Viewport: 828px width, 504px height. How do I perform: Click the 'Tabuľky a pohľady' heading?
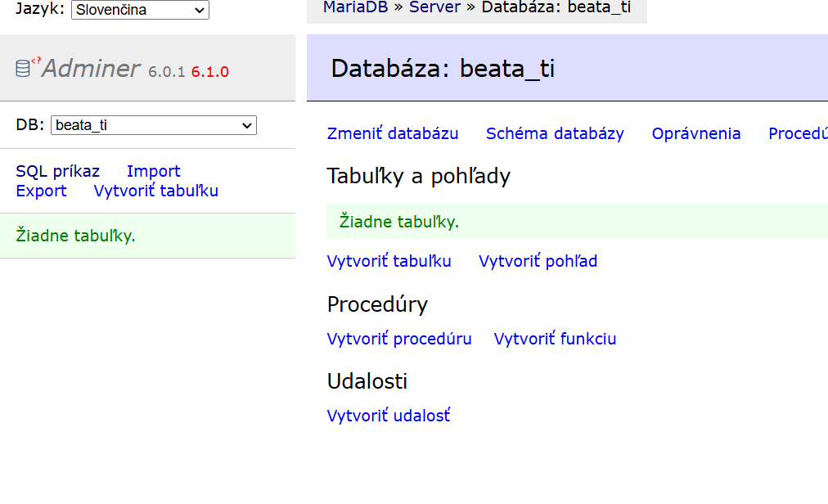419,176
